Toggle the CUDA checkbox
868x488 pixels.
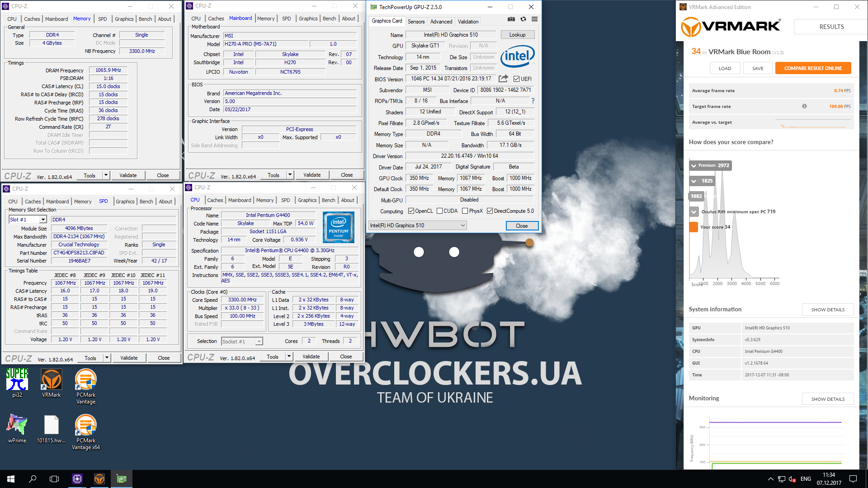tap(439, 211)
